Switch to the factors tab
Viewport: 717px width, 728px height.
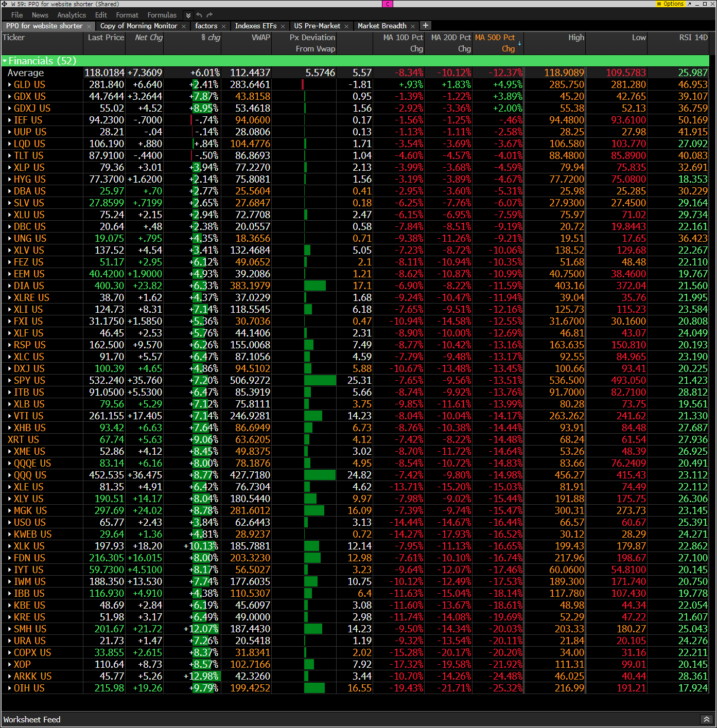tap(206, 26)
